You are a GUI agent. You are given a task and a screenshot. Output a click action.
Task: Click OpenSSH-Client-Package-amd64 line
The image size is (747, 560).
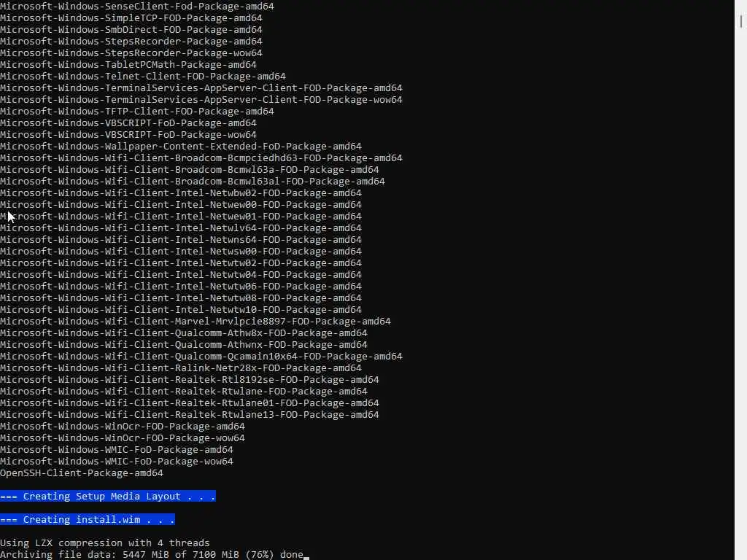[x=82, y=472]
